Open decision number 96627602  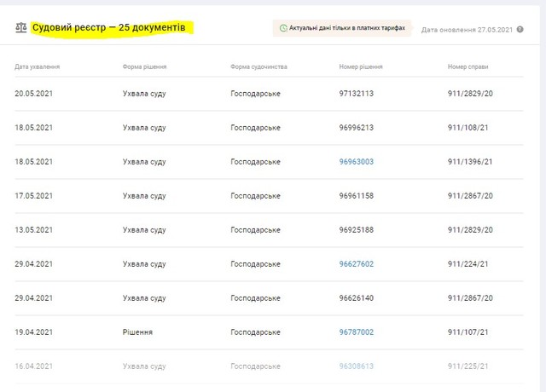point(357,264)
